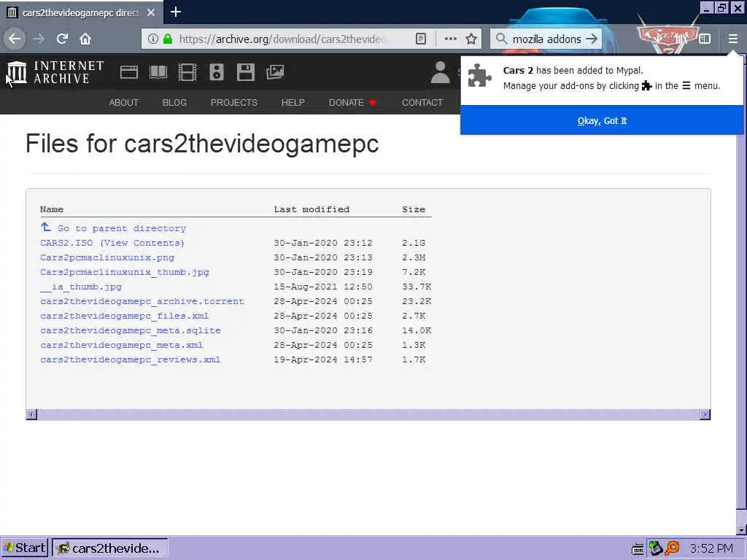Click the Forward navigation arrow

coord(39,39)
